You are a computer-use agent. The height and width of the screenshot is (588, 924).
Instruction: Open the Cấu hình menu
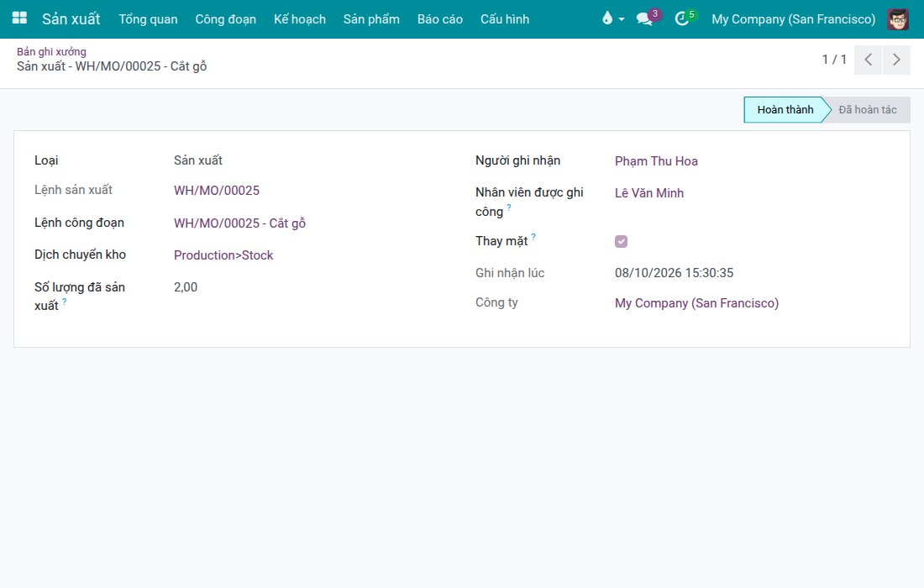point(505,18)
